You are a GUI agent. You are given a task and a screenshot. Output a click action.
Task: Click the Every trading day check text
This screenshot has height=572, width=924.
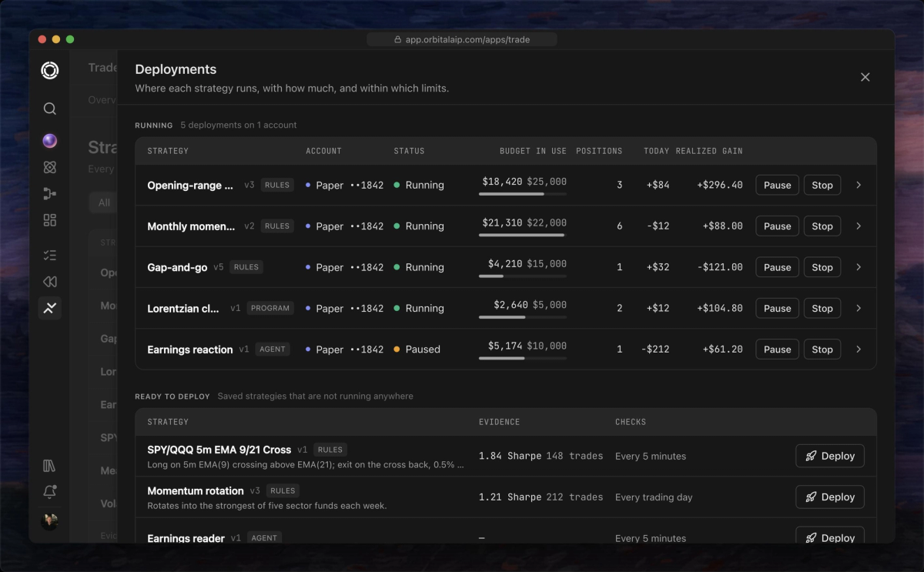pos(654,497)
